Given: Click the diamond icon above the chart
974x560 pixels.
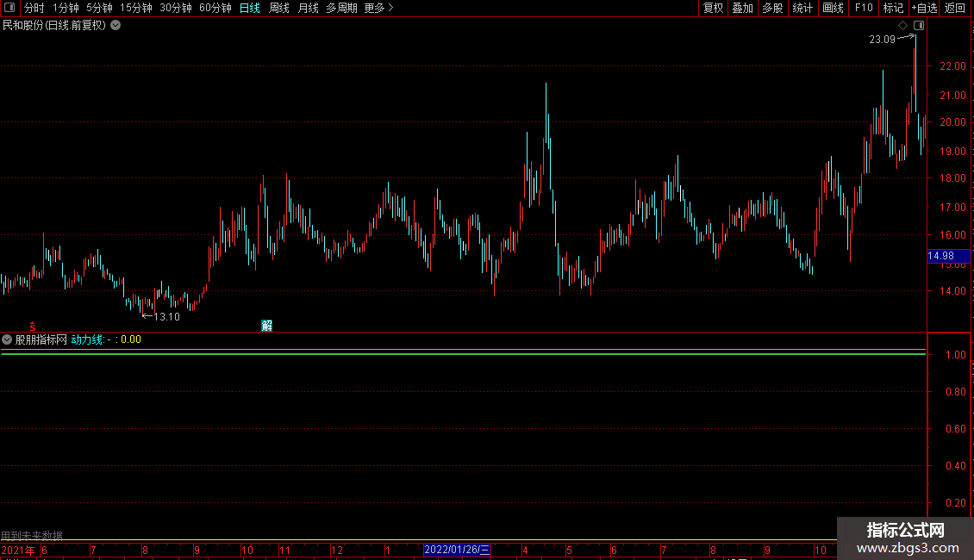Looking at the screenshot, I should coord(902,26).
